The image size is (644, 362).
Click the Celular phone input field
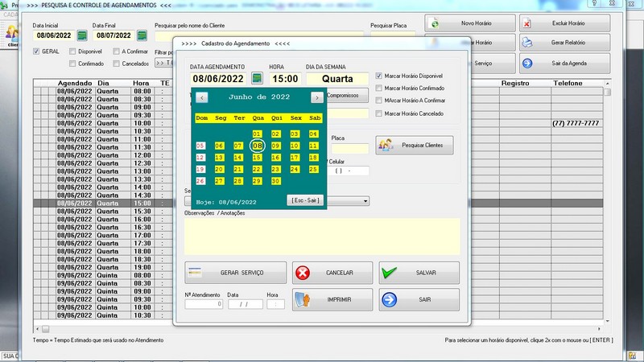point(349,171)
